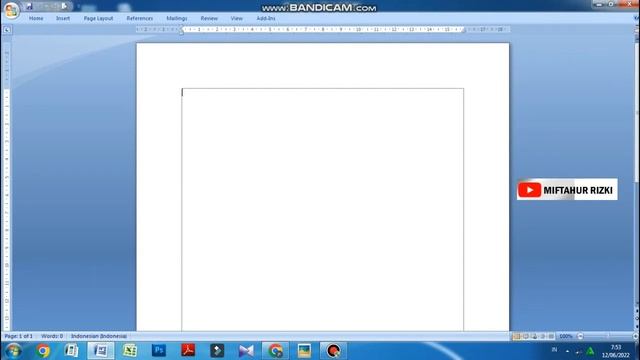Open the dark diamond-logo app in the taskbar

click(217, 351)
